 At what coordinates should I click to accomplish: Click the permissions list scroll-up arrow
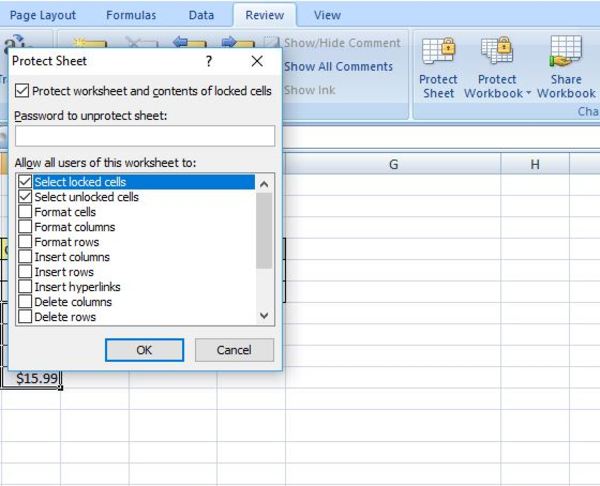click(264, 184)
